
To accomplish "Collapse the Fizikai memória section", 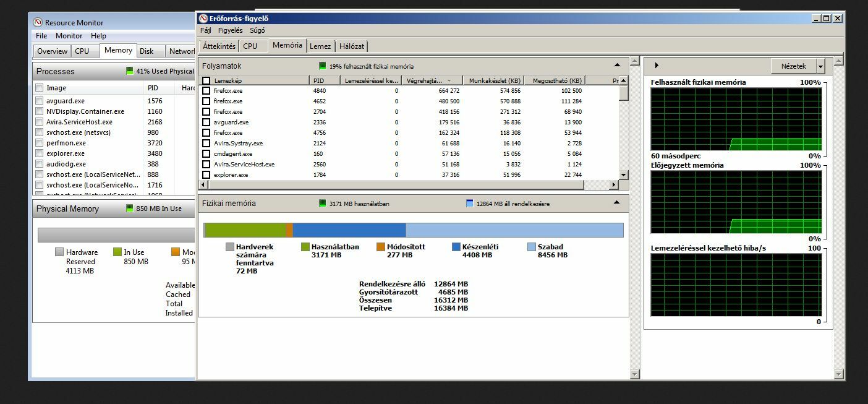I will click(617, 202).
